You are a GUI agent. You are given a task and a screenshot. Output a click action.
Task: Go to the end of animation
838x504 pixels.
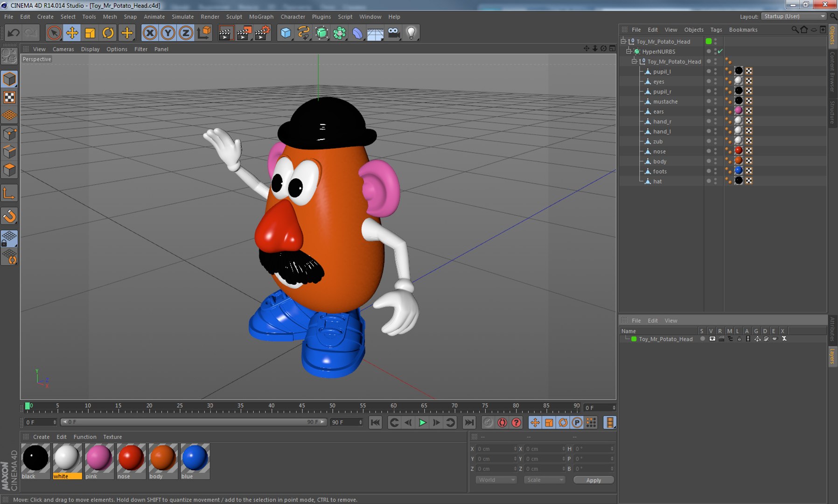(x=469, y=422)
